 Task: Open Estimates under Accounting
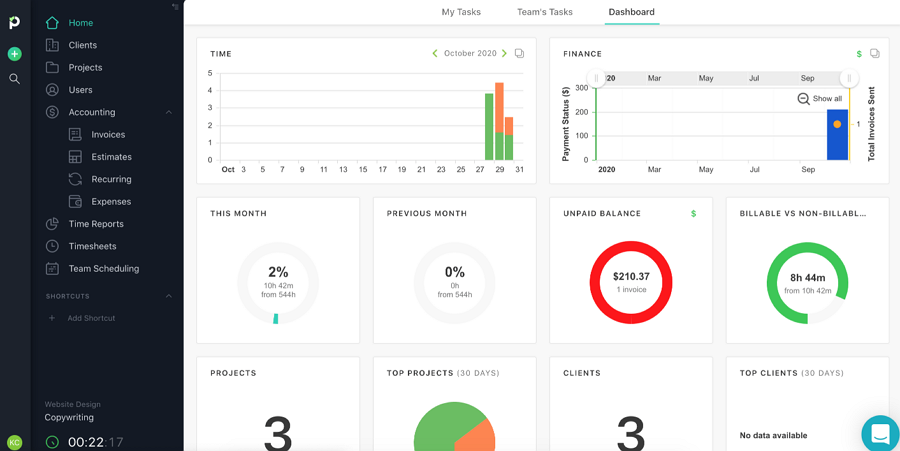click(111, 157)
